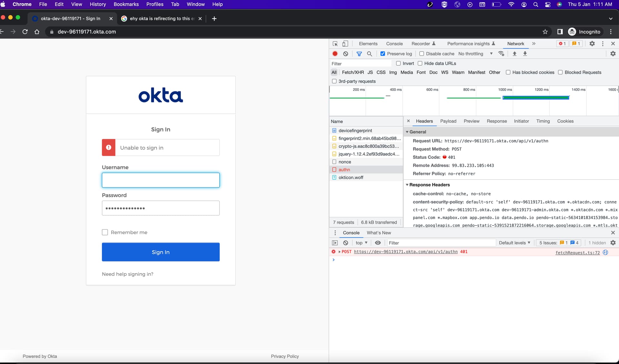The height and width of the screenshot is (364, 619).
Task: Toggle the device toolbar icon
Action: click(x=345, y=43)
